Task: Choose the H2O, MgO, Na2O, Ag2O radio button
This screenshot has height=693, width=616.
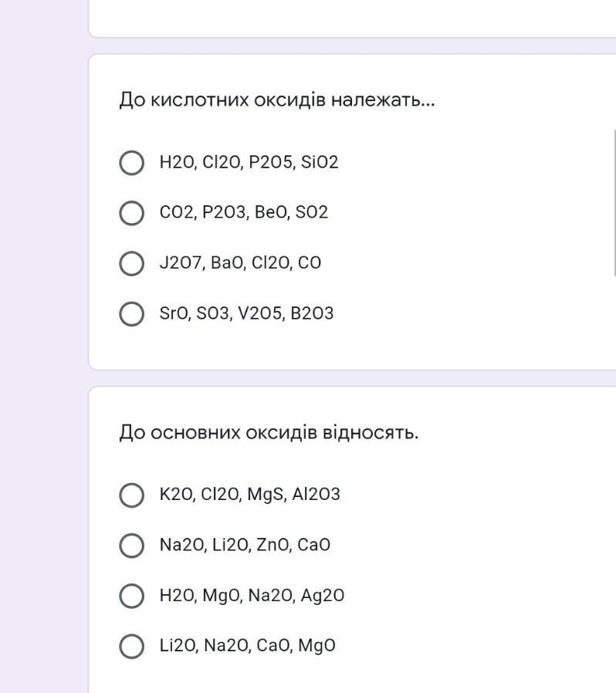Action: point(132,596)
